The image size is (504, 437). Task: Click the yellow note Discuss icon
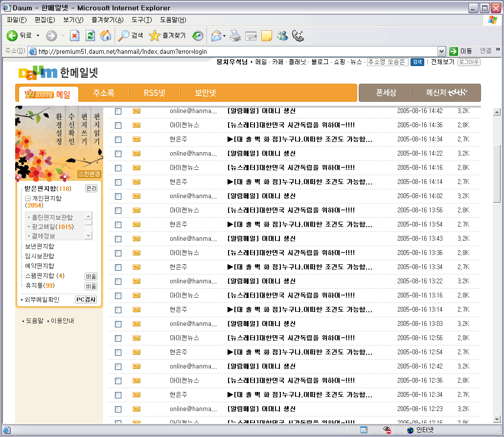[x=267, y=36]
